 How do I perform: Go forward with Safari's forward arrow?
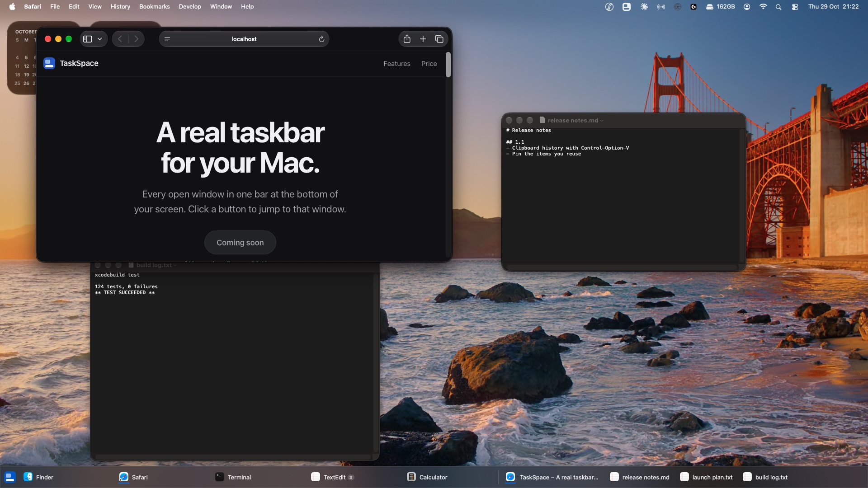pos(136,39)
